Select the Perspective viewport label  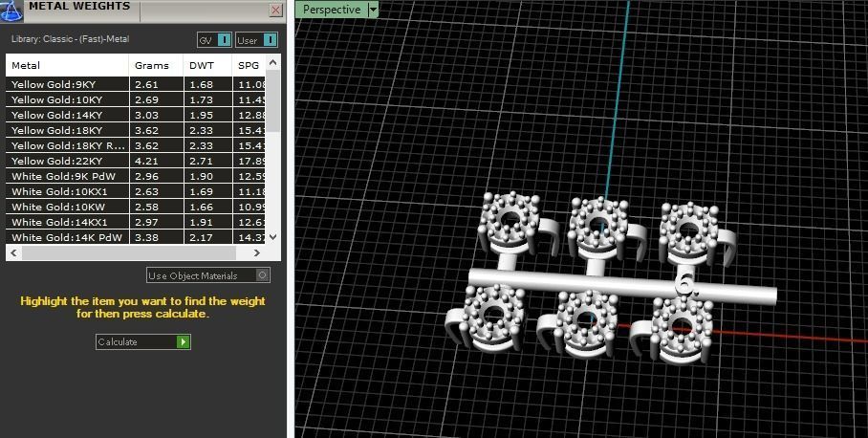[332, 10]
